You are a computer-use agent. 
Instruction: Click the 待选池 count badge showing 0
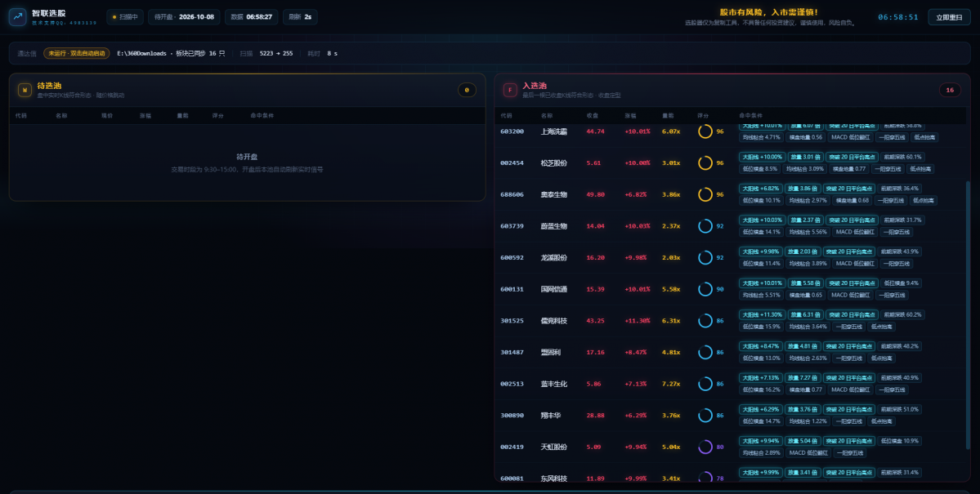467,90
